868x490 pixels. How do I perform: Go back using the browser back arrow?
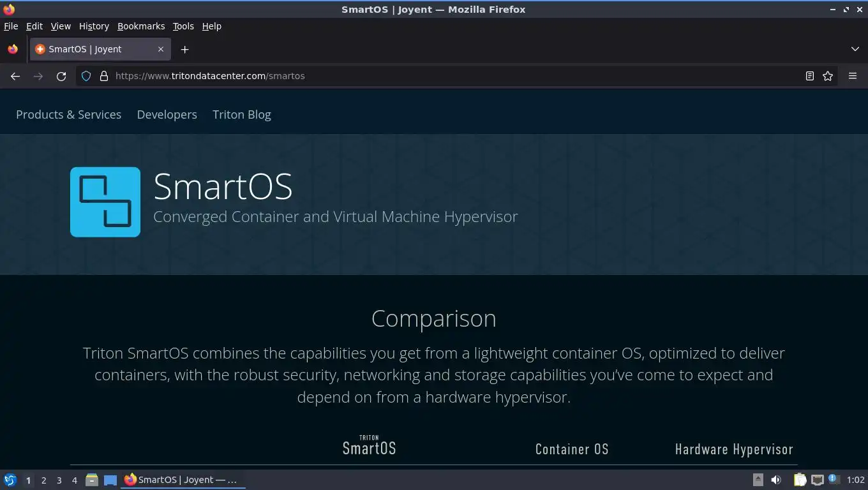[15, 76]
